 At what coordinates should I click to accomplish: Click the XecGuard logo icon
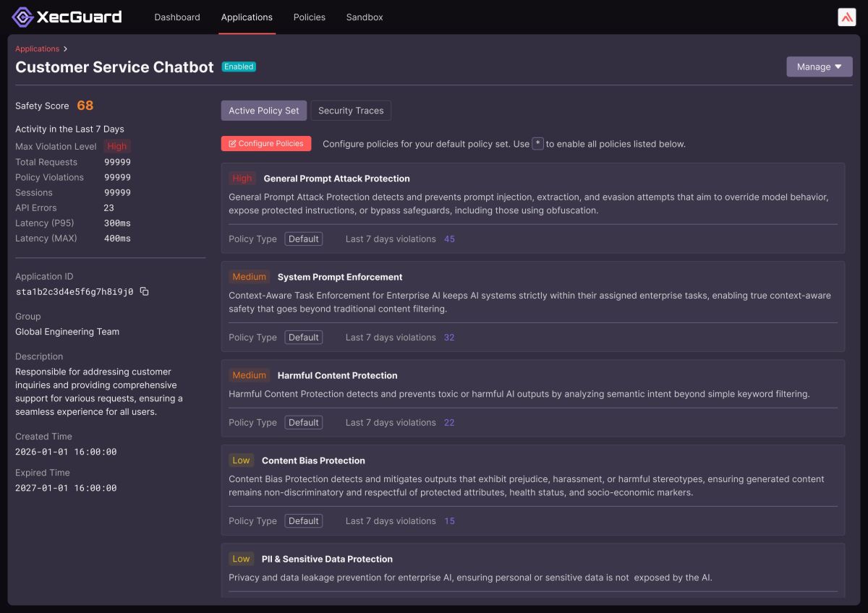click(x=23, y=17)
